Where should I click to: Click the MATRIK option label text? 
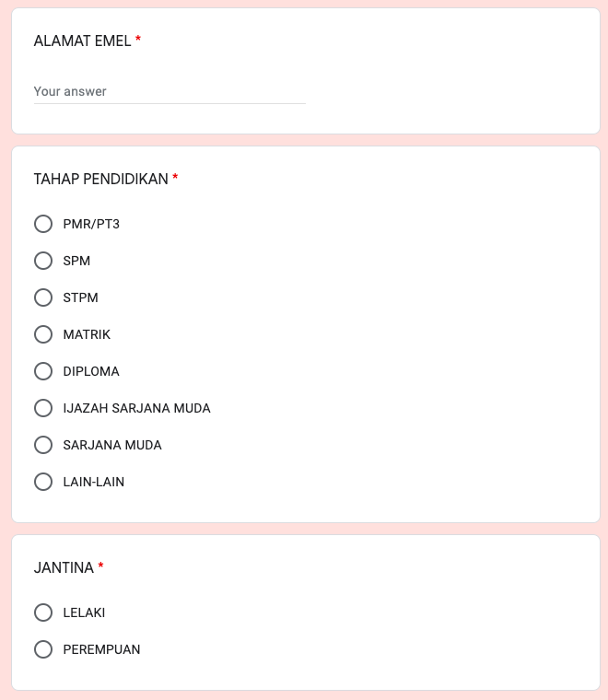coord(87,334)
